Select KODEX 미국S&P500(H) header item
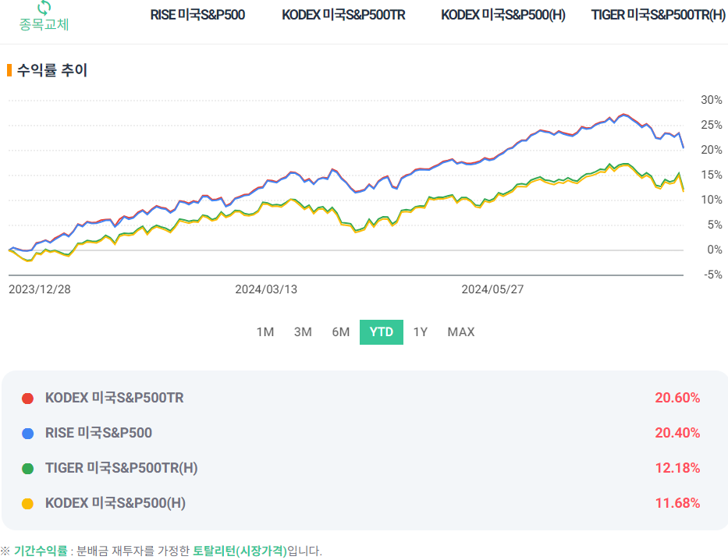 pos(503,15)
